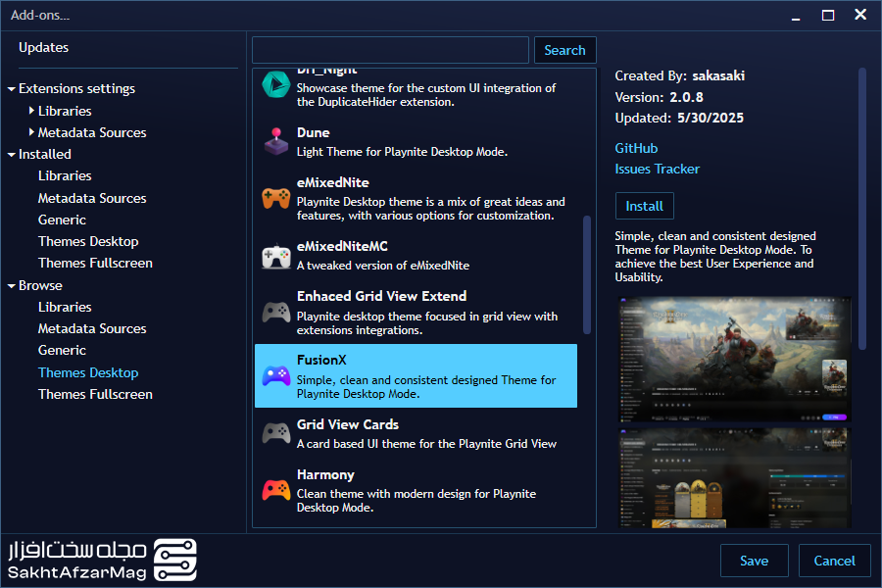Select Generic under Browse
Image resolution: width=882 pixels, height=588 pixels.
pyautogui.click(x=62, y=351)
